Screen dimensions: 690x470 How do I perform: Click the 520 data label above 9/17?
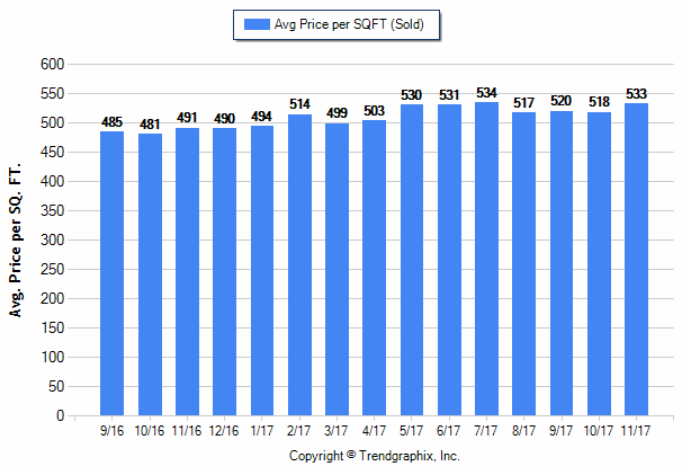(561, 101)
